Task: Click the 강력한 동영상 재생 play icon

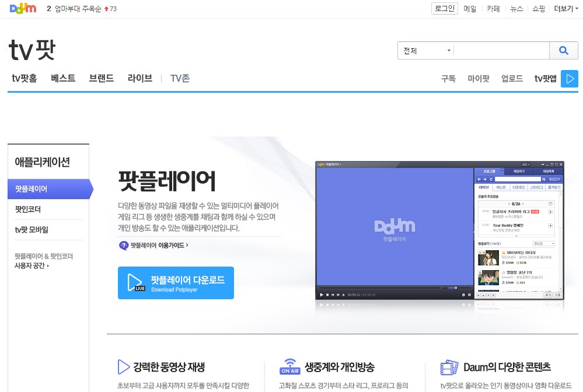Action: tap(123, 367)
